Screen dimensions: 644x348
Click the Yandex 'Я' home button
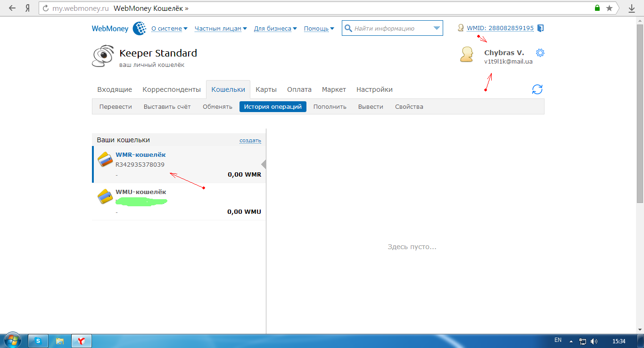coord(27,8)
